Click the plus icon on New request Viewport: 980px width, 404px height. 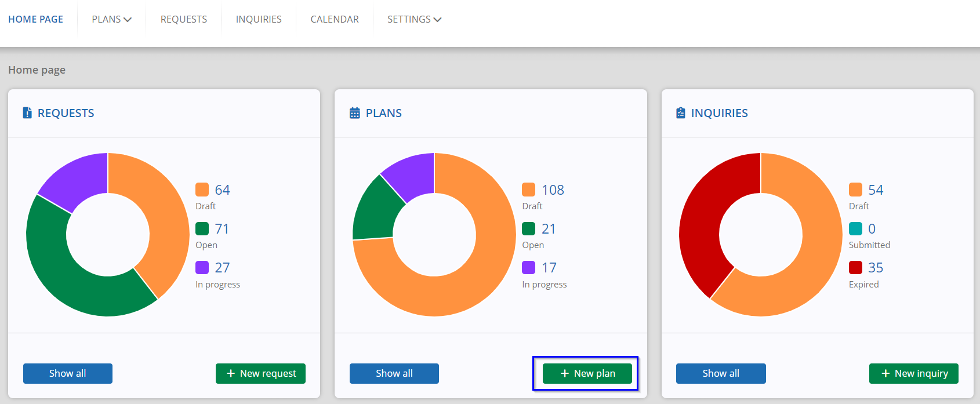pyautogui.click(x=231, y=373)
